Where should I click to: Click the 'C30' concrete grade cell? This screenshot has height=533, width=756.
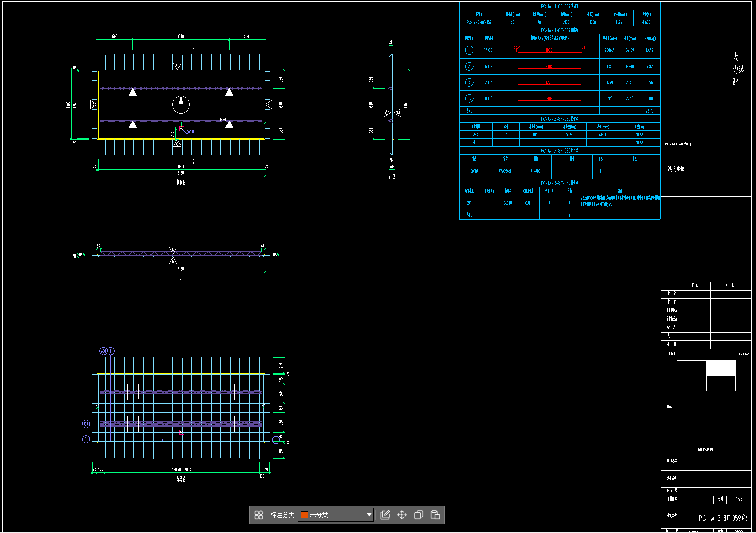[x=528, y=203]
